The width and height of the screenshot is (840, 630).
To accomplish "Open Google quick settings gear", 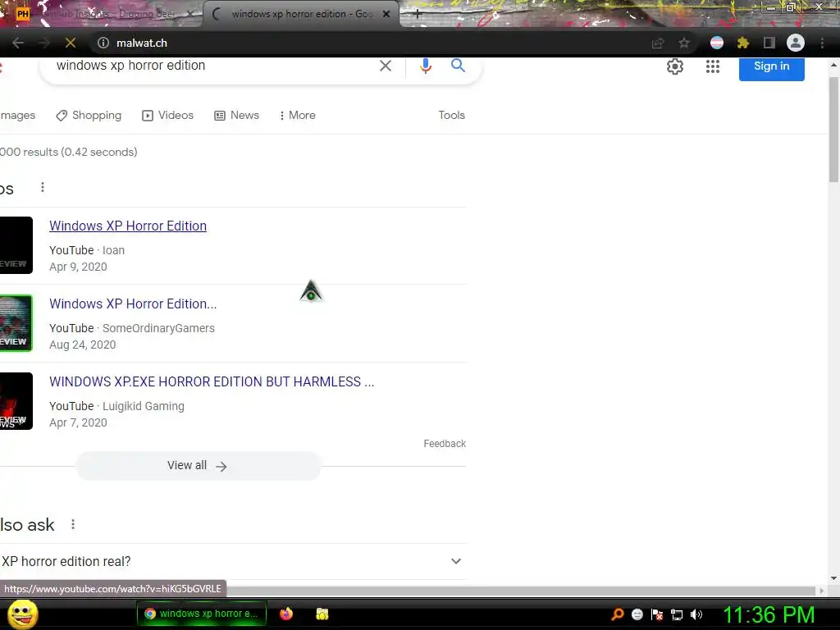I will (x=675, y=66).
